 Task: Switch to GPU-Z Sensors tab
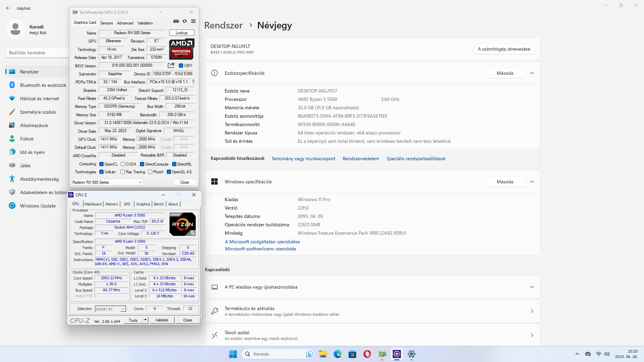click(106, 23)
